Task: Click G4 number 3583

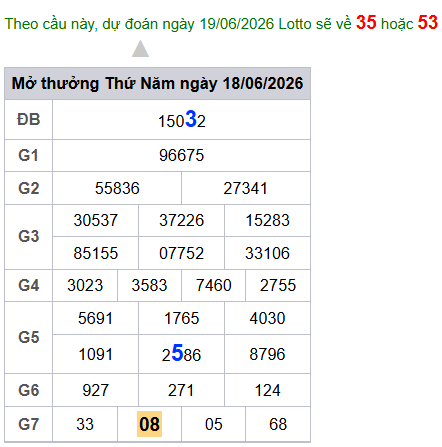Action: [149, 285]
